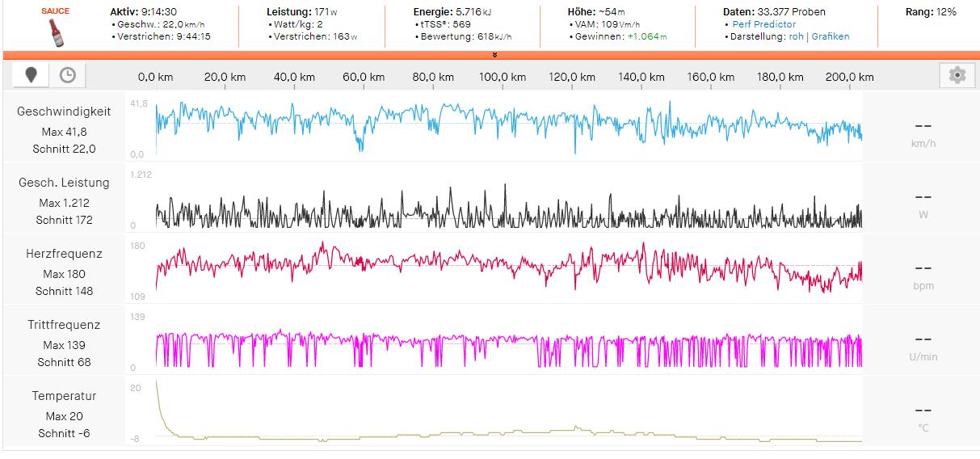Select the Gesch. Leistung row label
The height and width of the screenshot is (459, 980).
coord(64,183)
